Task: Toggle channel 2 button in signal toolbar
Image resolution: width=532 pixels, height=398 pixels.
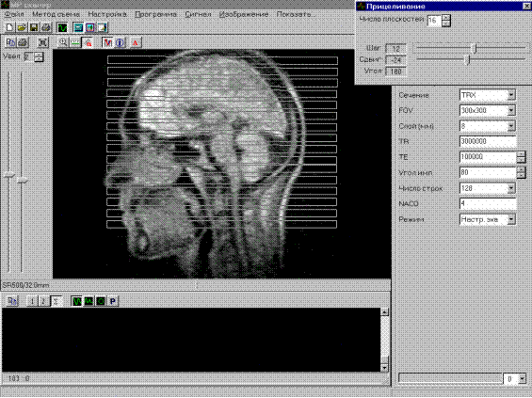Action: 43,301
